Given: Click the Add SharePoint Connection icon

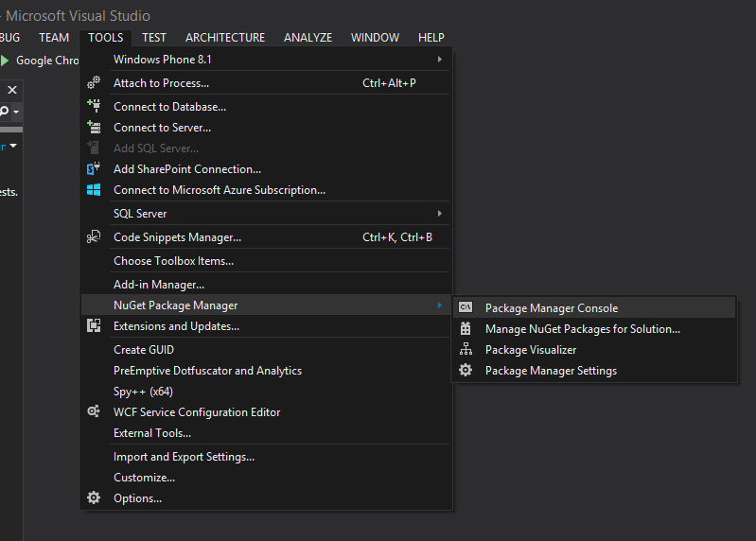Looking at the screenshot, I should click(x=94, y=168).
